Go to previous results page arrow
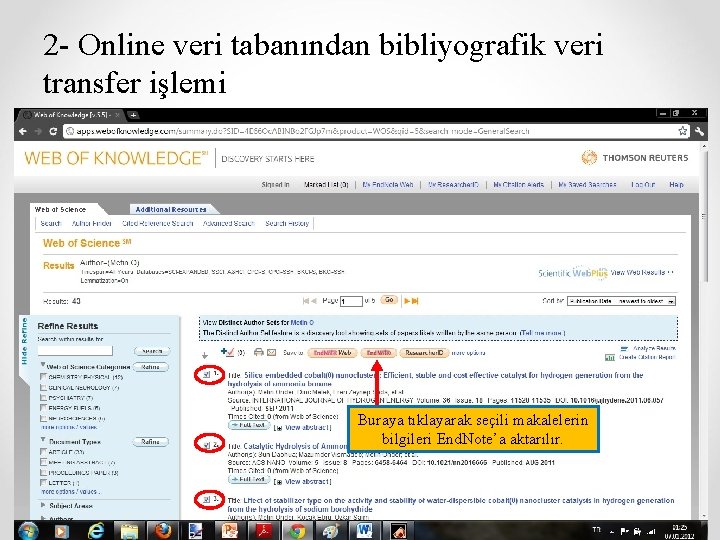Viewport: 720px width, 540px height. tap(314, 301)
